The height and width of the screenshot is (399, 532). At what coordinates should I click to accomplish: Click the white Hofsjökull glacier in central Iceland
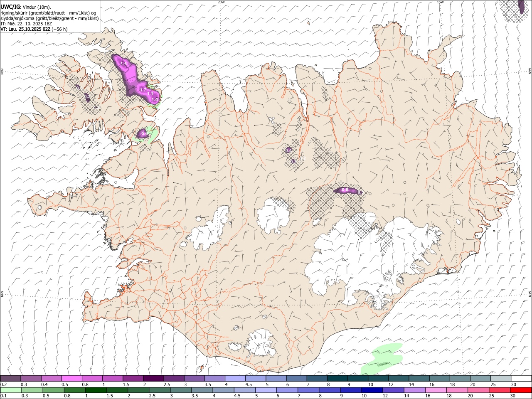tap(273, 215)
